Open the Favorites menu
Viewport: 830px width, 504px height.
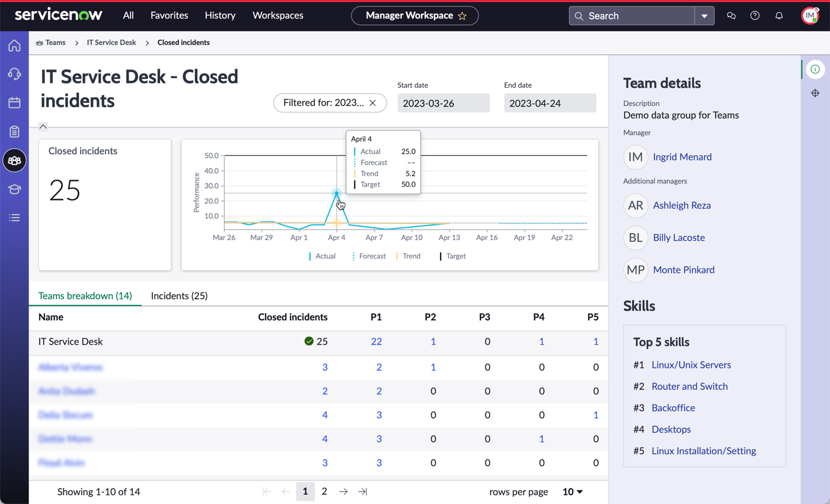(x=170, y=15)
